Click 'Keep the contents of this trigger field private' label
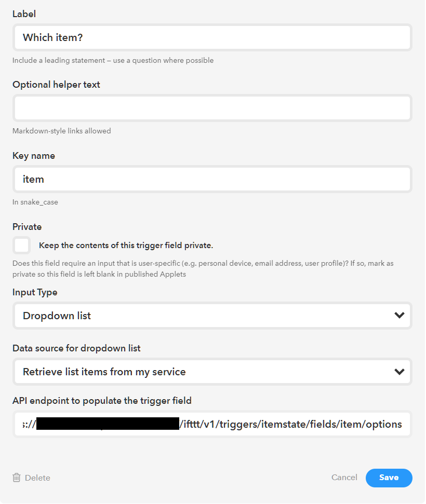The width and height of the screenshot is (426, 504). (x=126, y=246)
